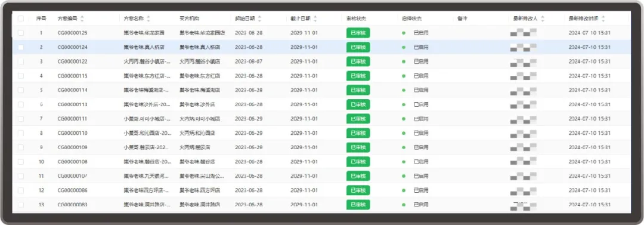The height and width of the screenshot is (225, 644).
Task: Click the 买方机构 column header
Action: (x=190, y=19)
